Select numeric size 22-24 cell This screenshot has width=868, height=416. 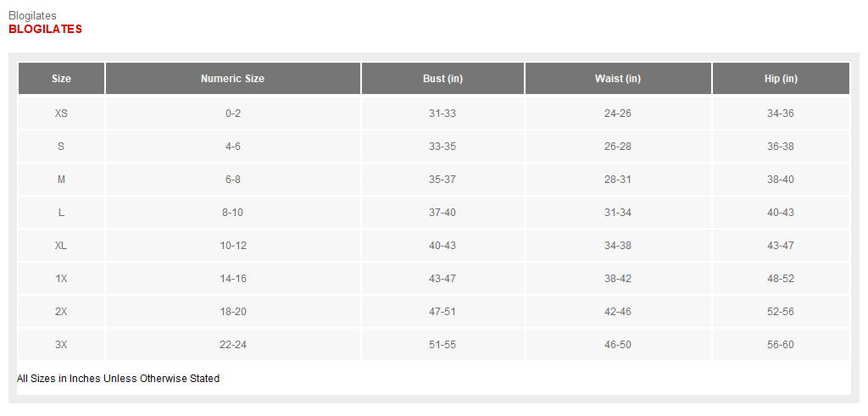232,345
